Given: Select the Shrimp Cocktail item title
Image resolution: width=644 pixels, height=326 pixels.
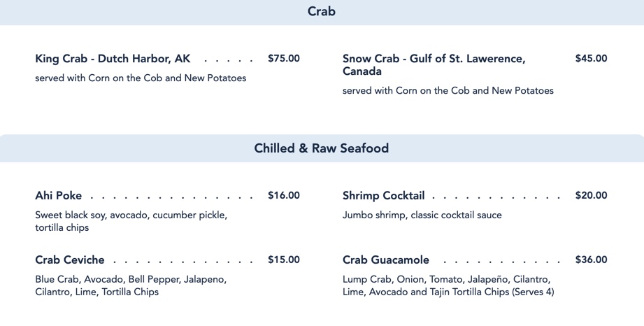Looking at the screenshot, I should tap(383, 196).
